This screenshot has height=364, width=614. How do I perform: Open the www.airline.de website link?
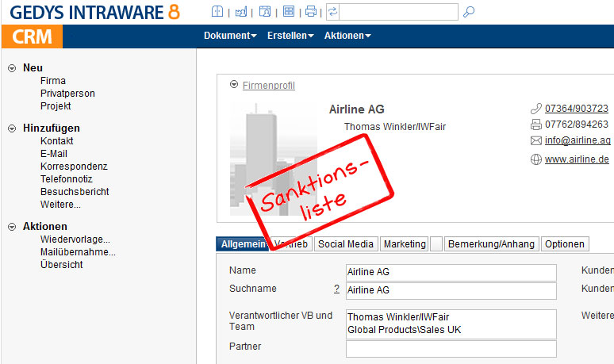(576, 159)
